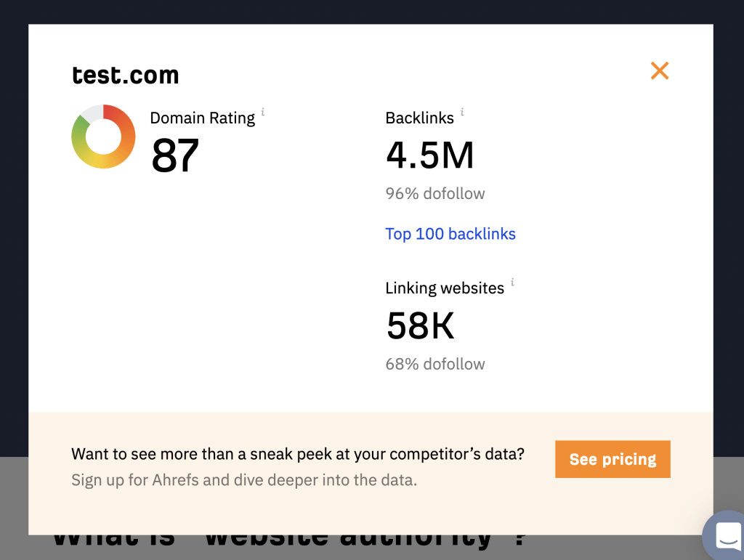The image size is (744, 560).
Task: Click the 58K linking websites number
Action: (420, 325)
